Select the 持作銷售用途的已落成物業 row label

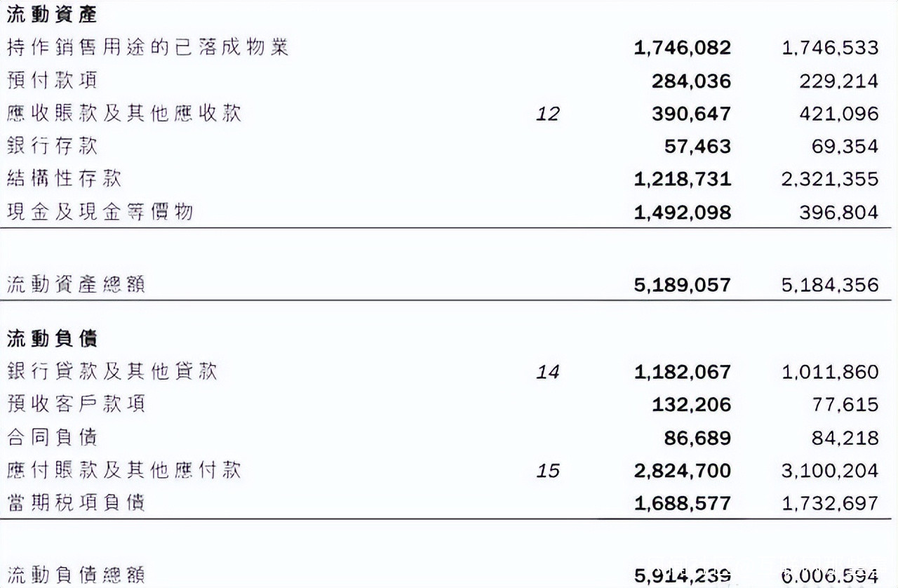coord(147,47)
